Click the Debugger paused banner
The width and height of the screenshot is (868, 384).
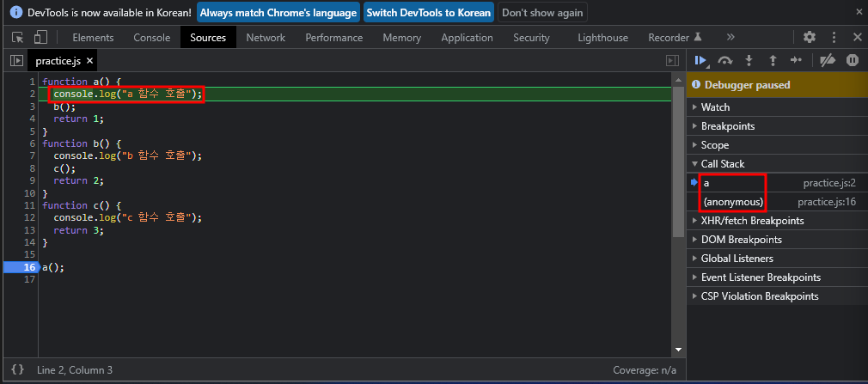tap(777, 85)
